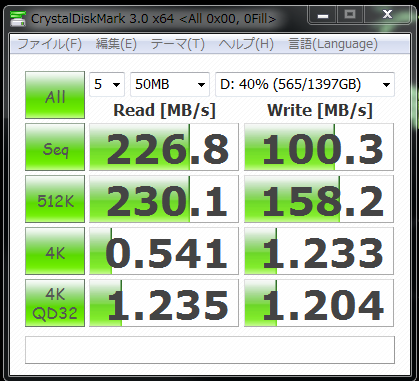This screenshot has width=419, height=381.
Task: Maximize the CrystalDiskMark window
Action: (x=350, y=15)
